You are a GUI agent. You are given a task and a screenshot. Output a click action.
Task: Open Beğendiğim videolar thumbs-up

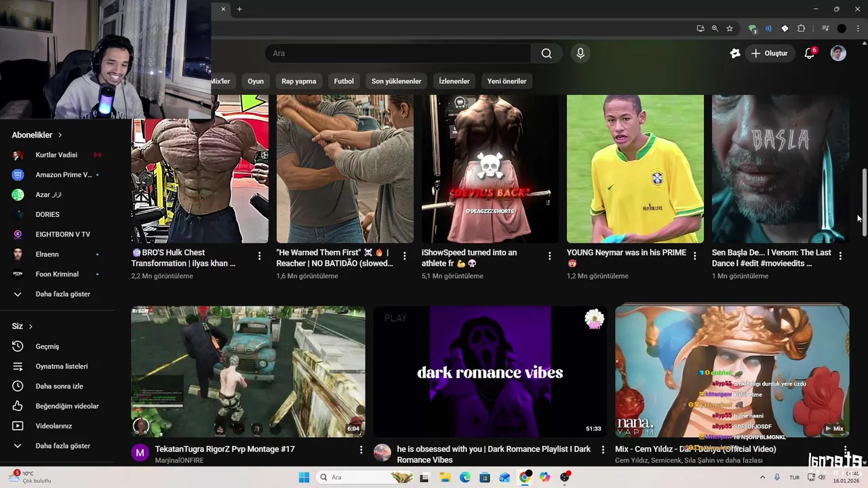(18, 406)
